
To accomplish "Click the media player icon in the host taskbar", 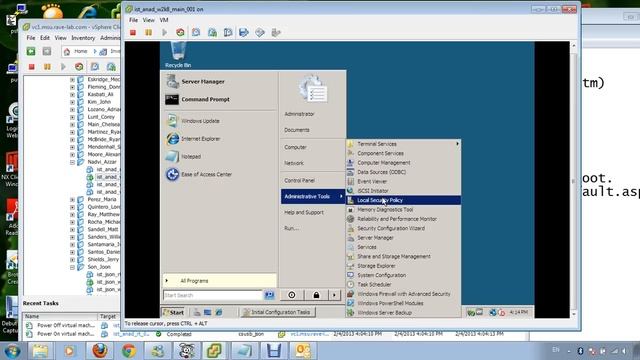I will (69, 351).
